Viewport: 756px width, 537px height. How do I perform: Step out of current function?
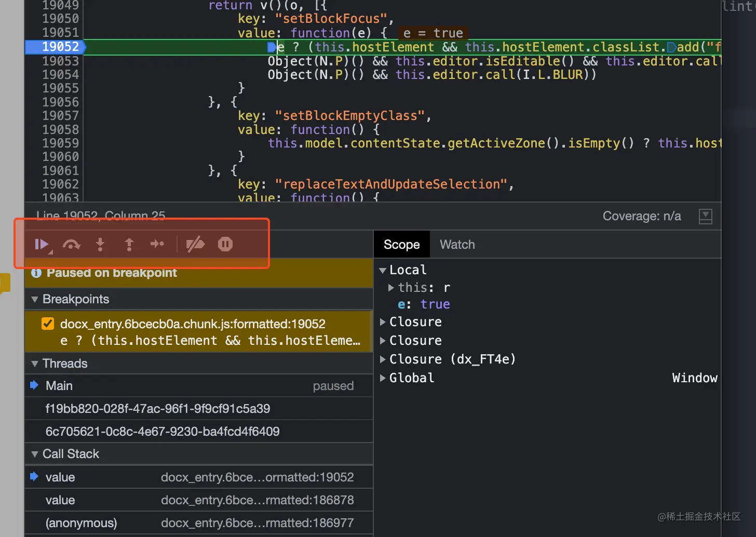pyautogui.click(x=129, y=244)
